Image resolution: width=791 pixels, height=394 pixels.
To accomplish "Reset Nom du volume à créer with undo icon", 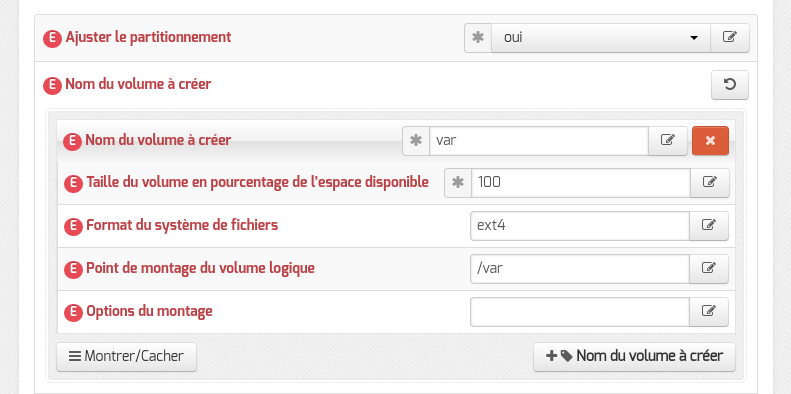I will [729, 85].
